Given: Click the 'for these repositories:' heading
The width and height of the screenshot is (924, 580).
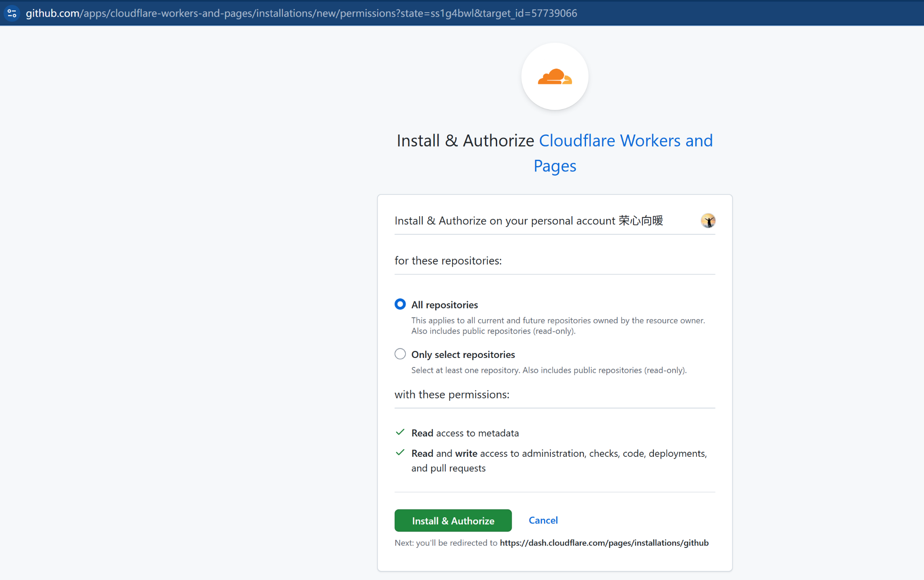Looking at the screenshot, I should (448, 260).
